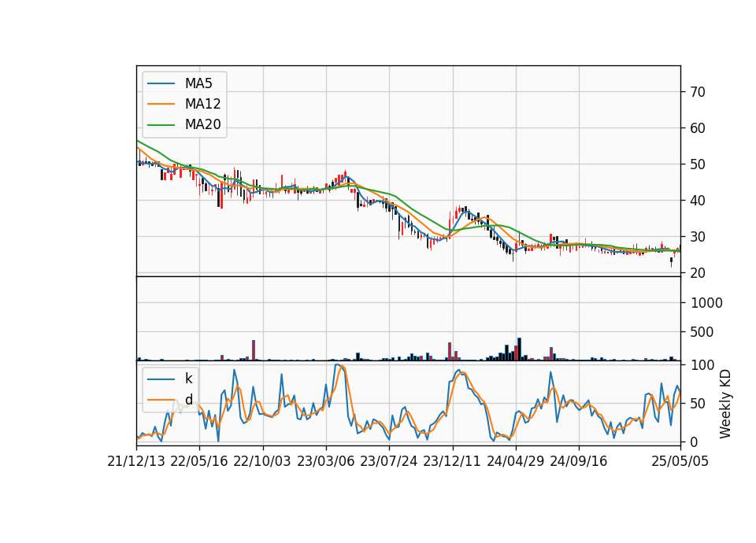Click the 24/09/16 date tick label
Screen dimensions: 756x543
tap(579, 461)
